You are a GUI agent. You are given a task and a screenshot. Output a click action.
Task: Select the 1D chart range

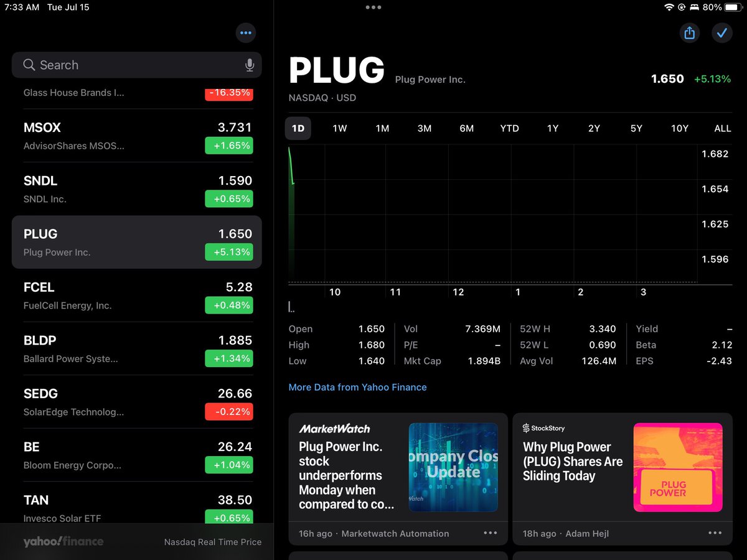point(298,128)
